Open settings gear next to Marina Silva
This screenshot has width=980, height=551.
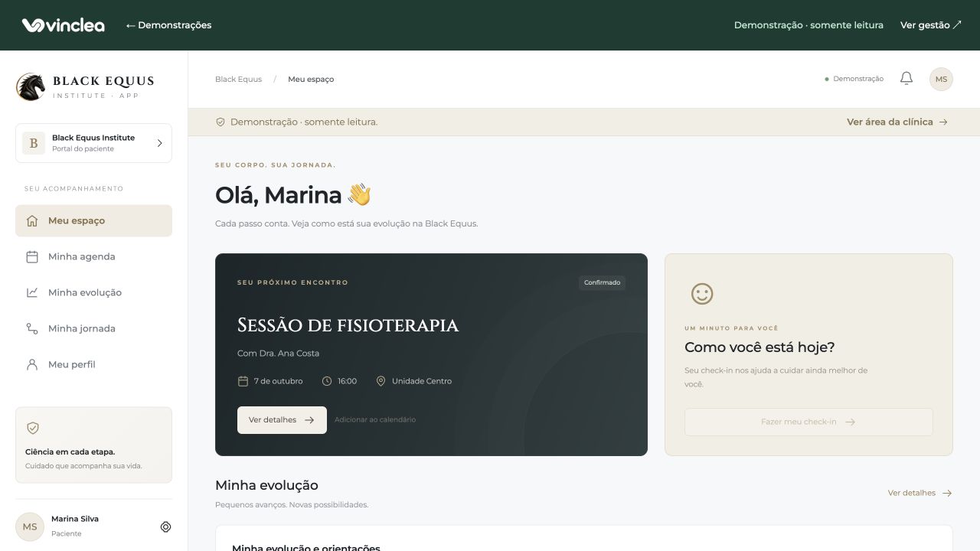(165, 527)
